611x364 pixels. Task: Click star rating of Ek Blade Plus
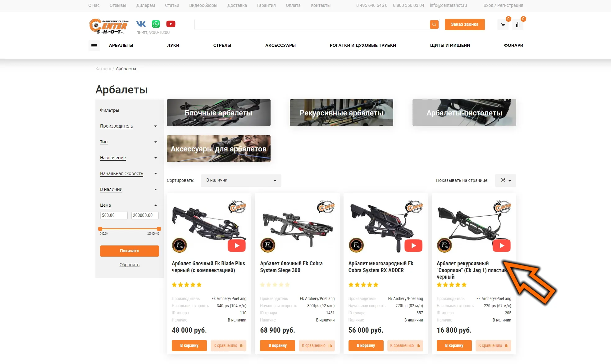point(187,285)
